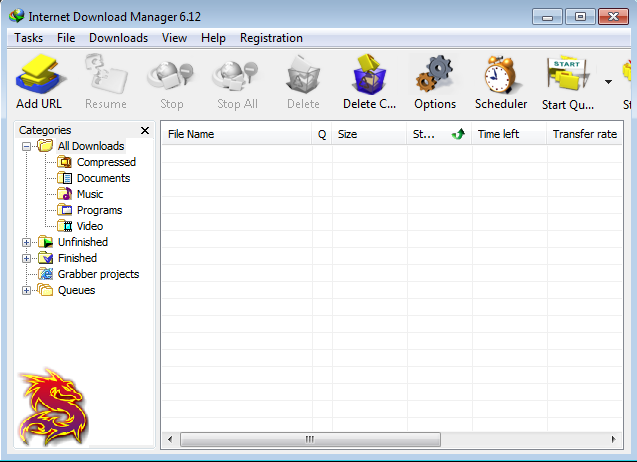This screenshot has width=637, height=462.
Task: Sort by the Size column header
Action: point(369,134)
